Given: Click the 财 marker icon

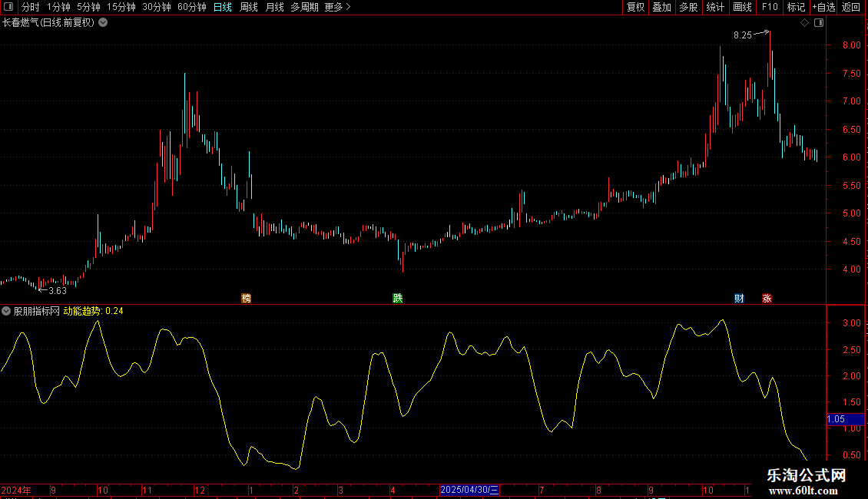Looking at the screenshot, I should click(739, 298).
